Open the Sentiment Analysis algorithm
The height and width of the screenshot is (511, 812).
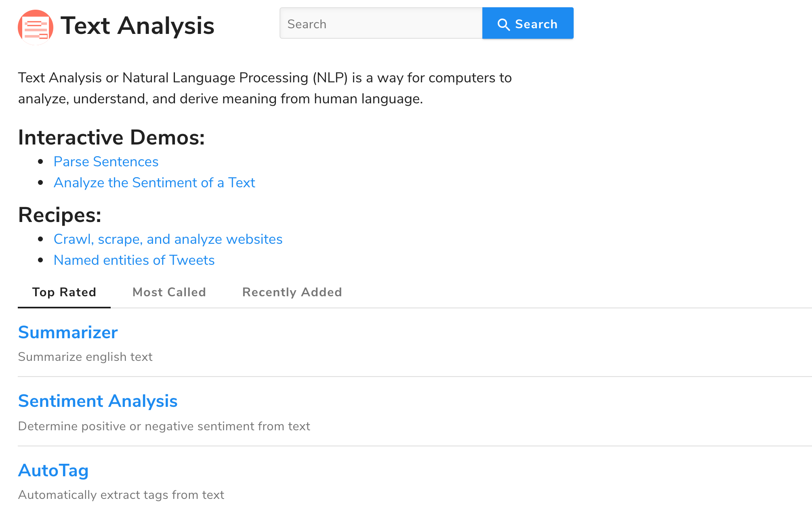98,401
